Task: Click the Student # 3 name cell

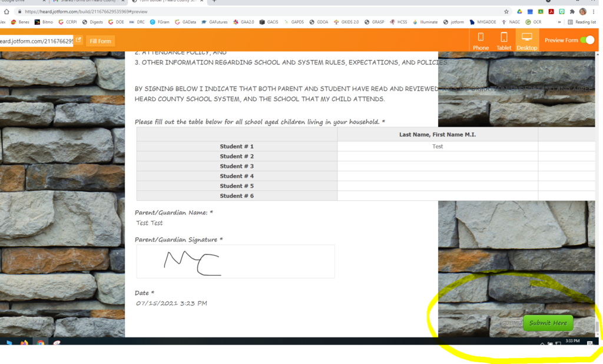Action: tap(438, 166)
